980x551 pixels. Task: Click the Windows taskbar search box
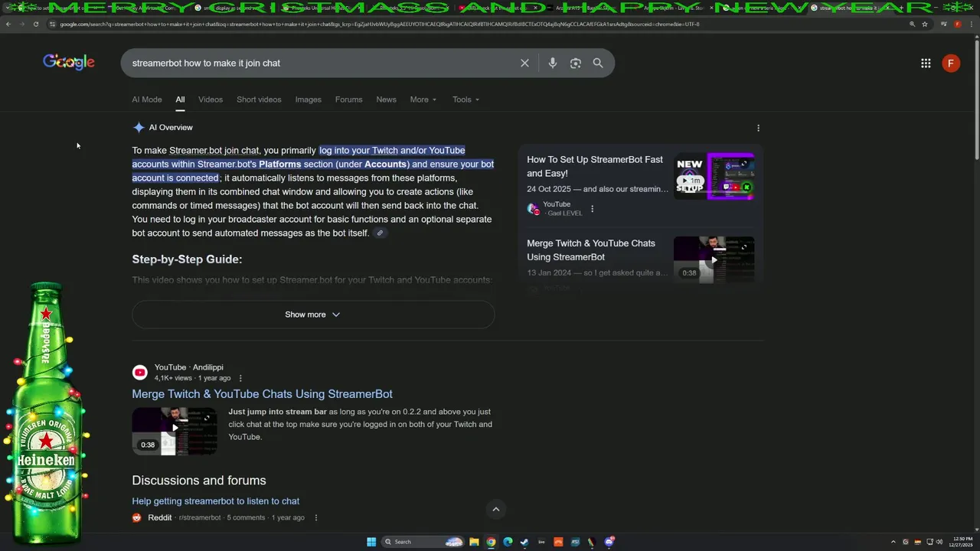pyautogui.click(x=423, y=542)
